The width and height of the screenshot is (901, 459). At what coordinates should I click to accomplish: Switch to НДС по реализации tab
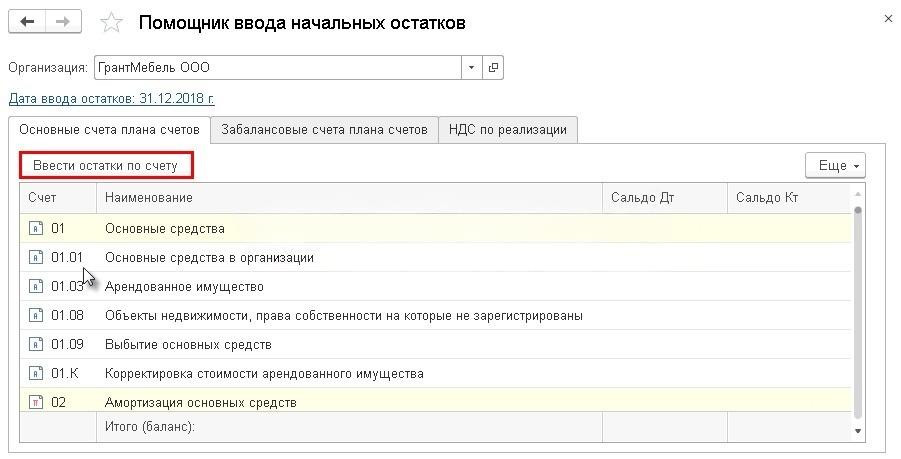(508, 130)
